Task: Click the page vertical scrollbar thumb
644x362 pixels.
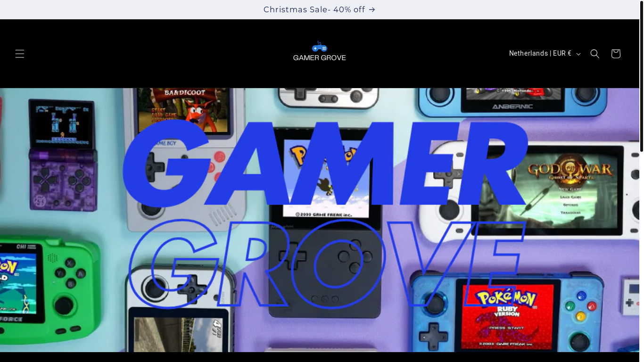Action: coord(642,76)
